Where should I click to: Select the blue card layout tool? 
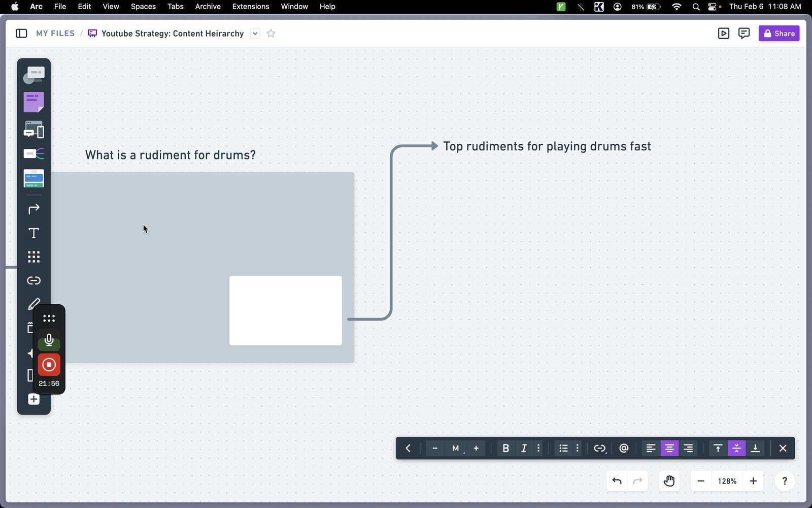click(x=33, y=178)
